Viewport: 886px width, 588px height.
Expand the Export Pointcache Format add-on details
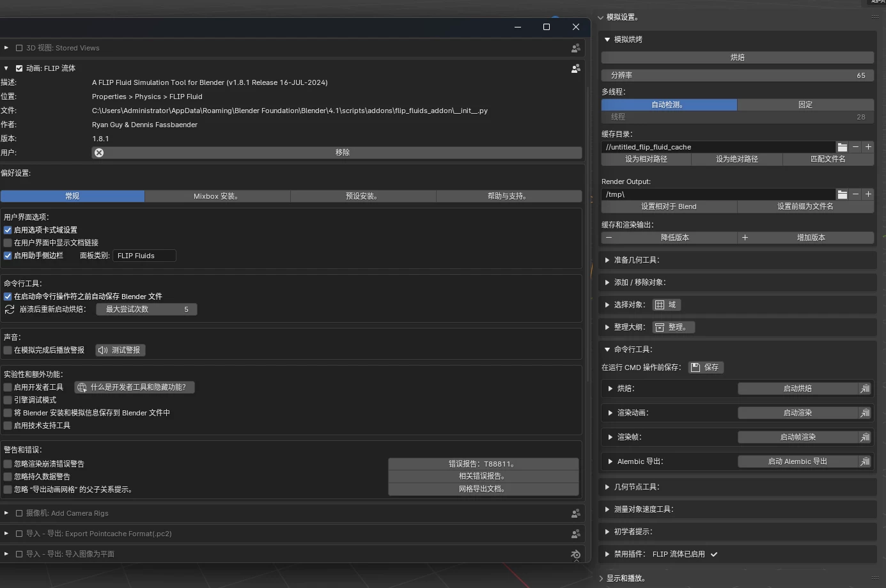click(6, 534)
